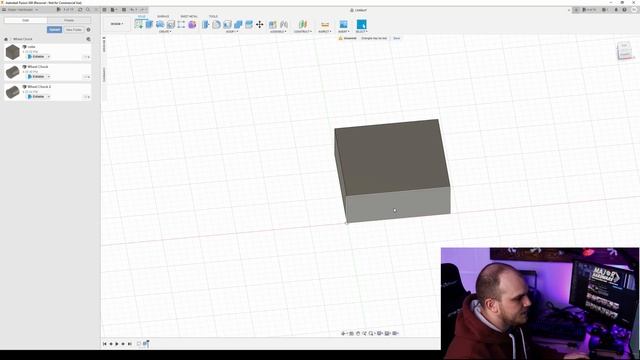Click the blue Upload button
The width and height of the screenshot is (640, 360).
point(54,29)
